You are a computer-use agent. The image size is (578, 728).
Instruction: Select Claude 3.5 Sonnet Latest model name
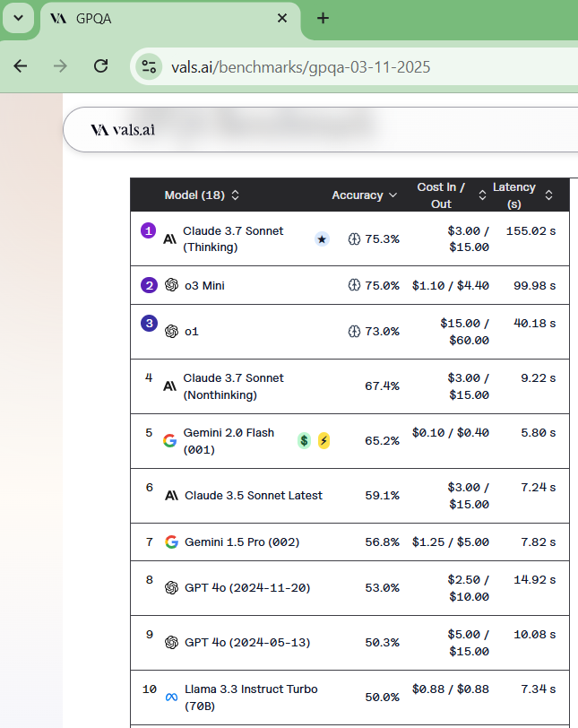[x=254, y=496]
